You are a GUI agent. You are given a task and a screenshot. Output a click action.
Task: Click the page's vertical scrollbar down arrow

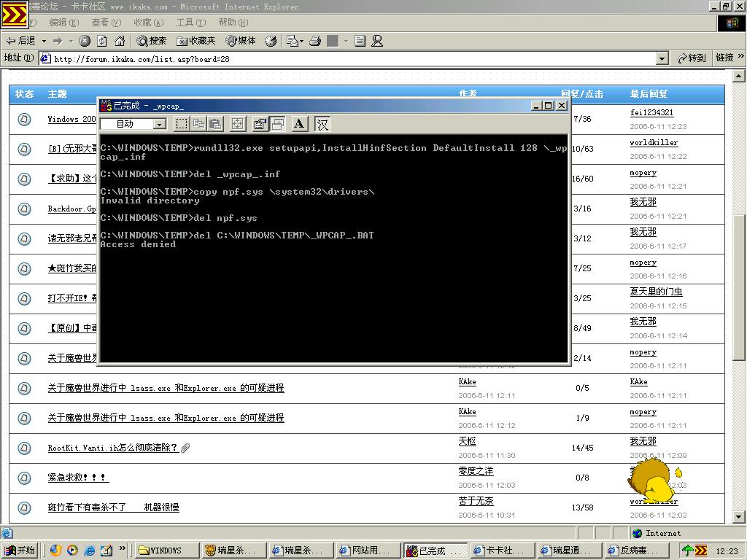tap(738, 518)
